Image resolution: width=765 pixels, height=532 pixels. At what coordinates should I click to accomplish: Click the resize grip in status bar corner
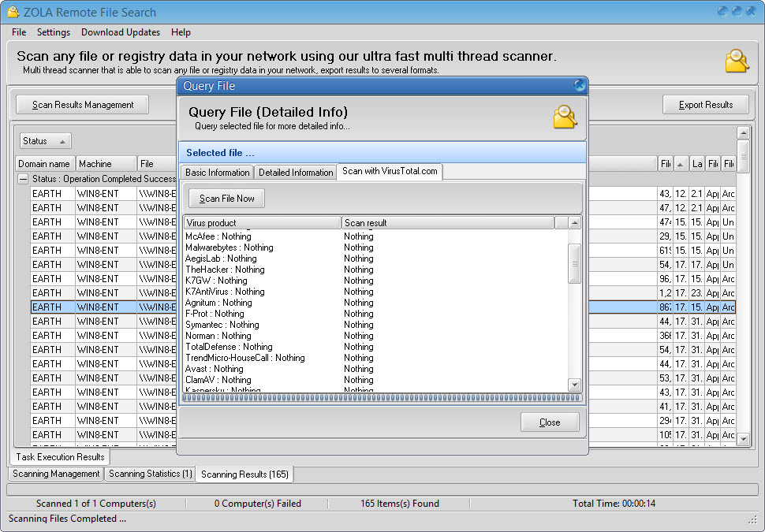click(753, 521)
